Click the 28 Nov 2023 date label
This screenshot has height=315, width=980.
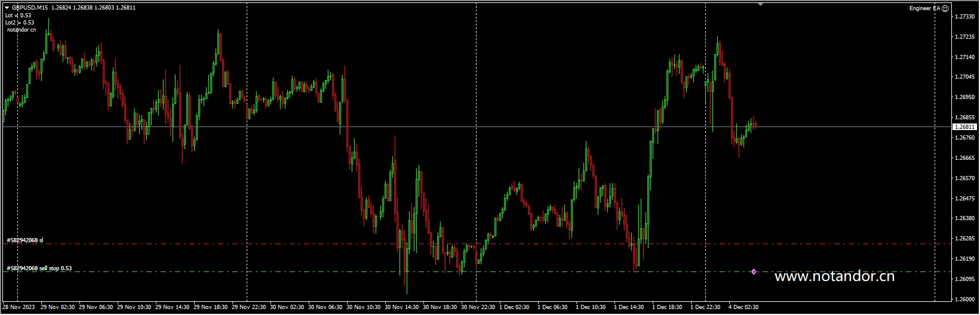19,307
